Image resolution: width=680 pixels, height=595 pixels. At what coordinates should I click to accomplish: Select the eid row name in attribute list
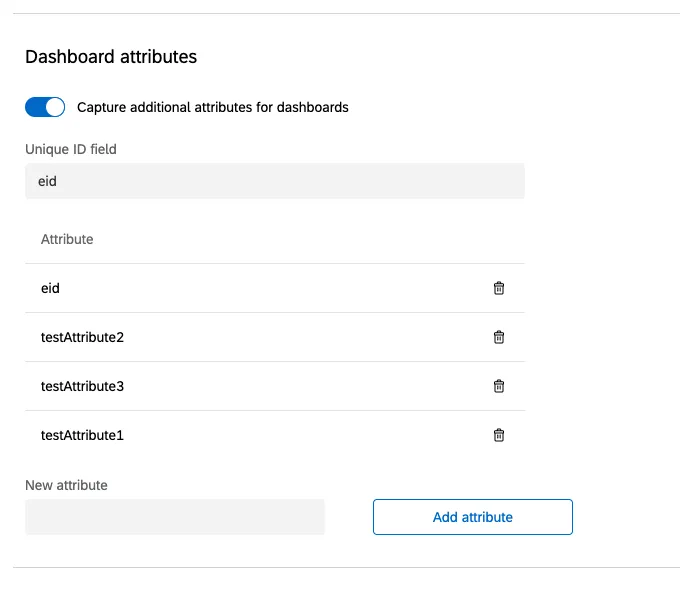[51, 288]
